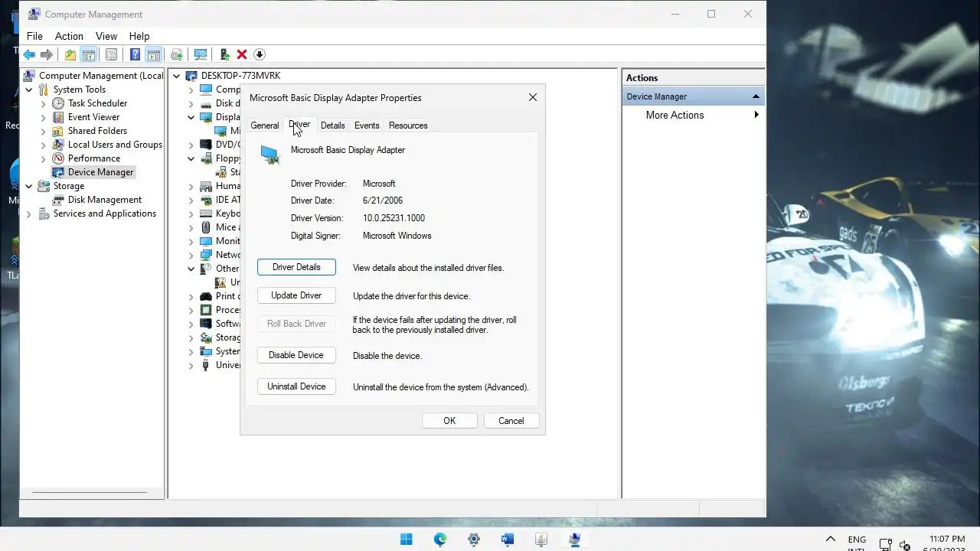Click the Back arrow in the toolbar
Viewport: 980px width, 551px height.
(x=29, y=54)
